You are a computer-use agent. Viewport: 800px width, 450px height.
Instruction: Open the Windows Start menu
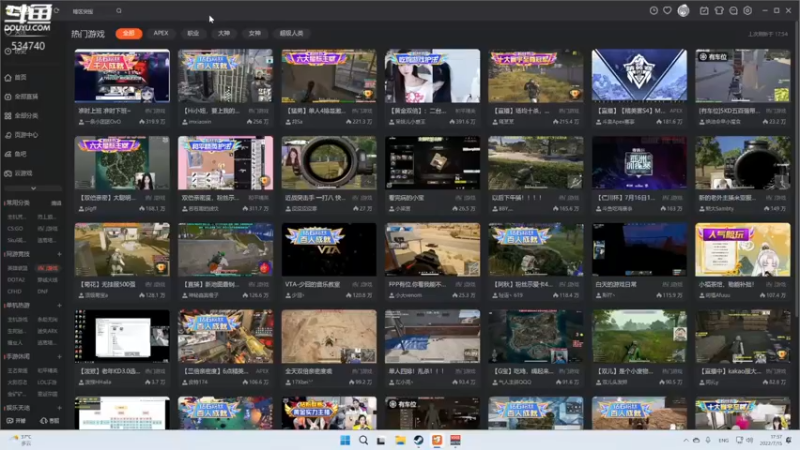(345, 440)
